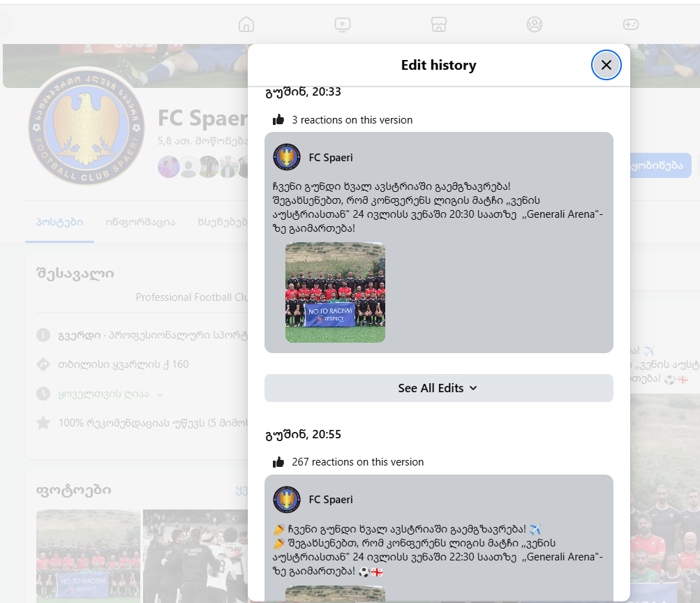
Task: Expand See All Edits
Action: click(438, 388)
